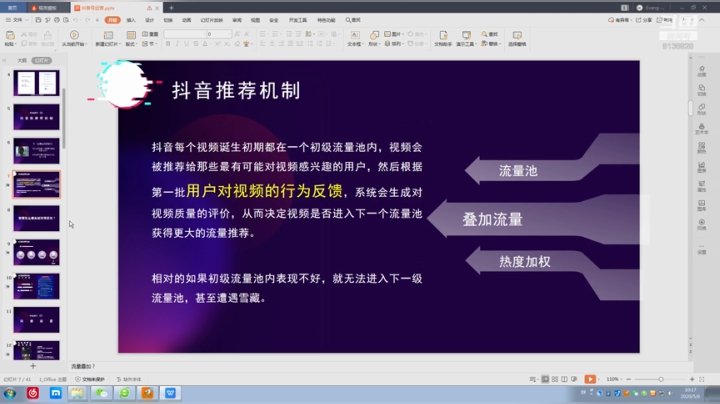720x404 pixels.
Task: Toggle superscript formatting
Action: [x=218, y=44]
